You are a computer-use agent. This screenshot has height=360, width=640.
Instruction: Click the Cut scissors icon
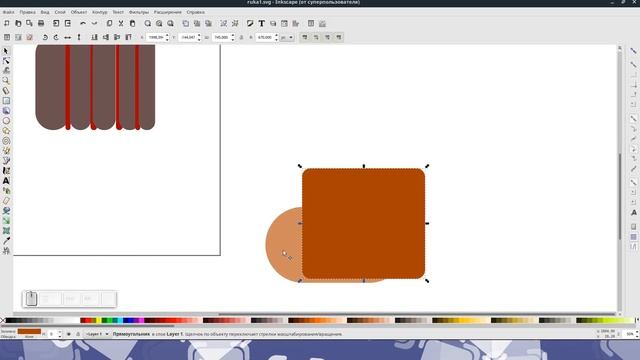point(121,24)
